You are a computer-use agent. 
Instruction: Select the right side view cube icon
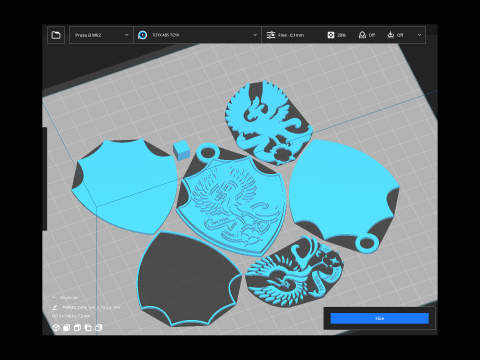(98, 328)
